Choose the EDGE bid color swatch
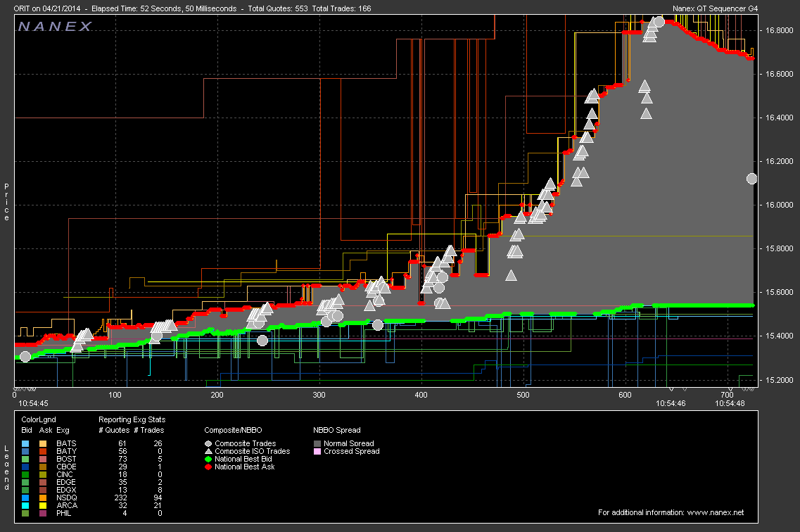Viewport: 800px width, 532px height. tap(25, 482)
